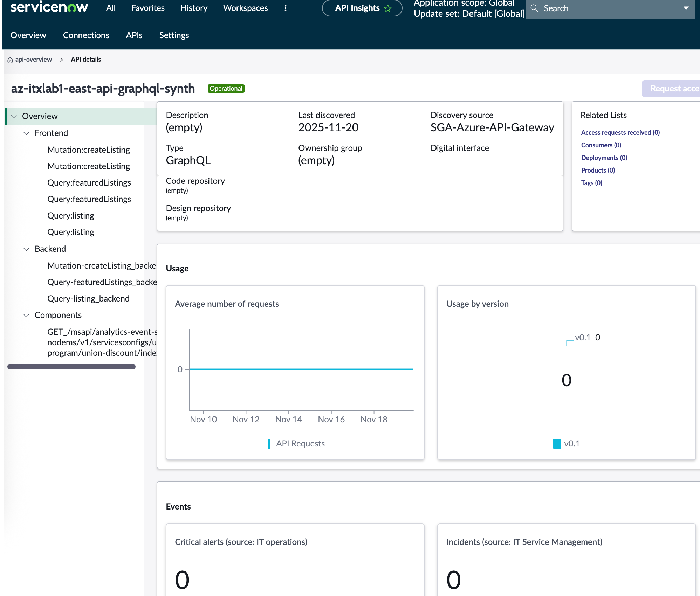
Task: Click the ServiceNow logo
Action: 49,7
